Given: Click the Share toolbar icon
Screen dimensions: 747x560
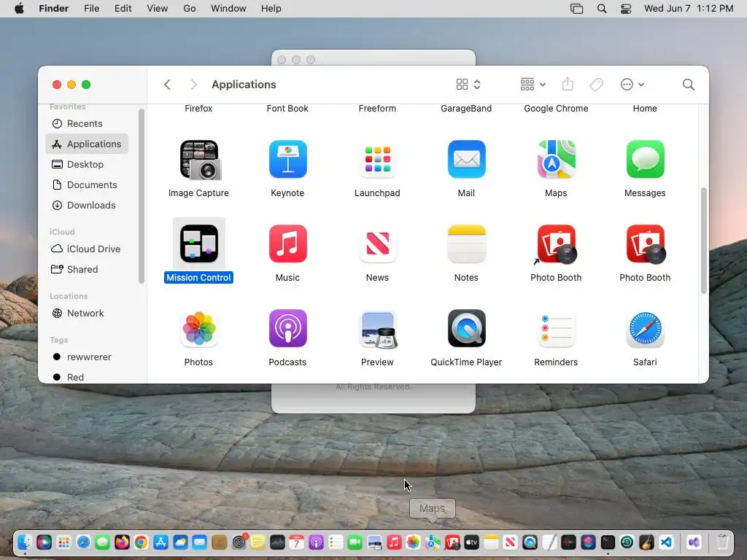Looking at the screenshot, I should (x=568, y=85).
